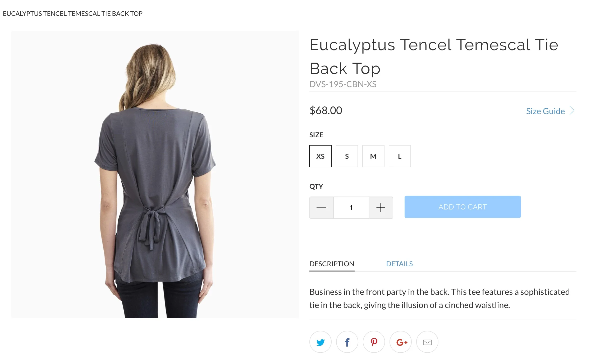Click the Eucalyptus Tencel product heading
This screenshot has width=600, height=364.
click(434, 57)
